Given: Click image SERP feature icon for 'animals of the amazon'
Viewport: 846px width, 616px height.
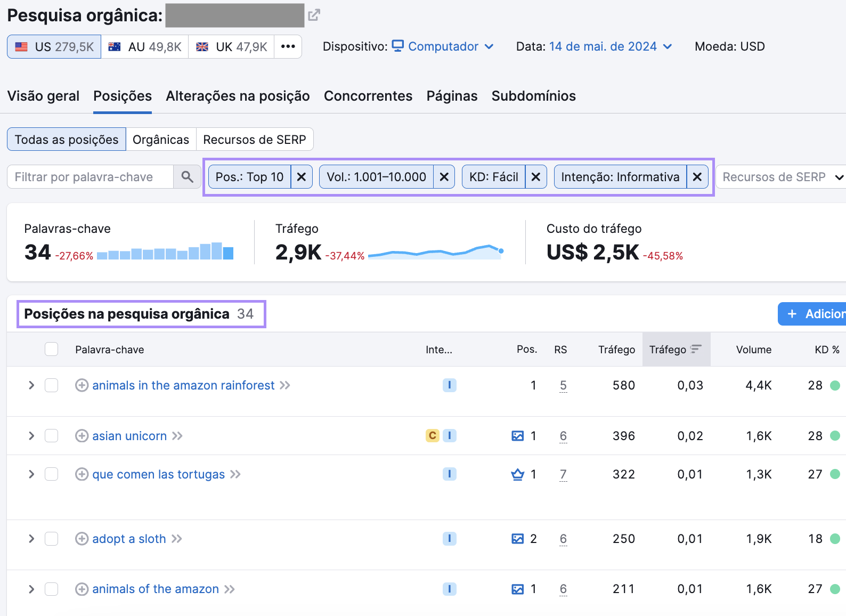Looking at the screenshot, I should click(x=517, y=589).
